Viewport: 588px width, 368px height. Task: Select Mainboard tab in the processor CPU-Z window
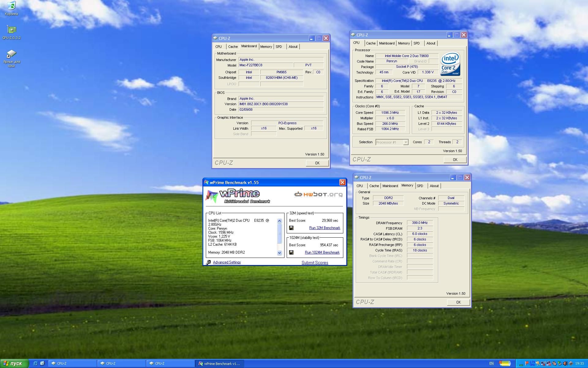[387, 43]
